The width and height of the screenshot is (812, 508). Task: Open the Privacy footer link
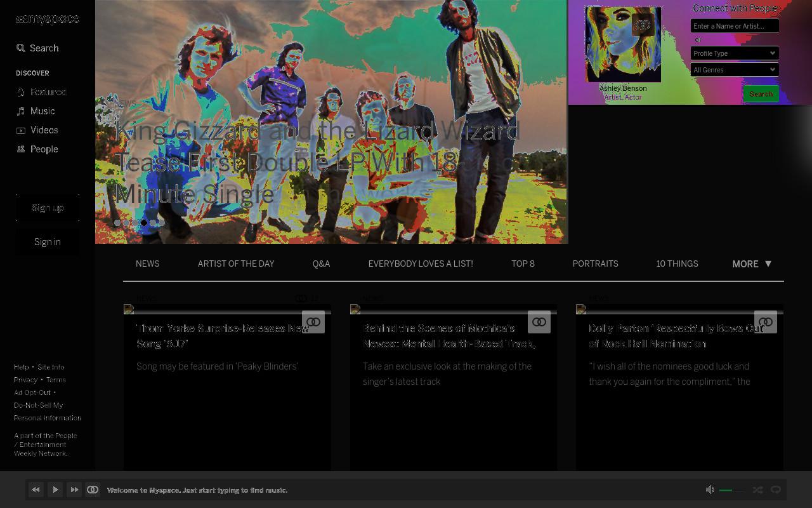[26, 380]
